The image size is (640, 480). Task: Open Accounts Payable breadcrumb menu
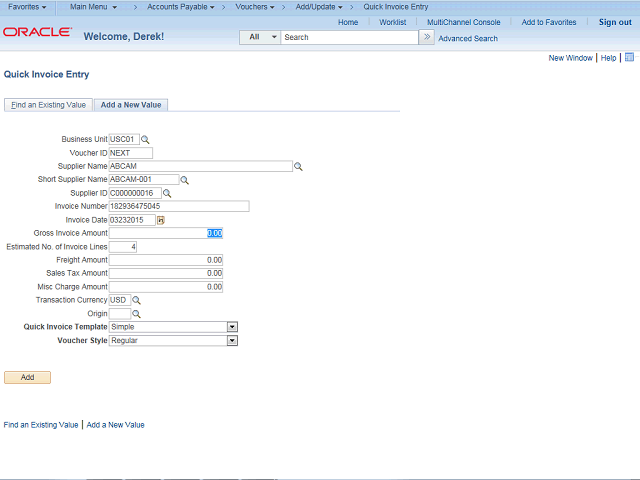point(180,7)
